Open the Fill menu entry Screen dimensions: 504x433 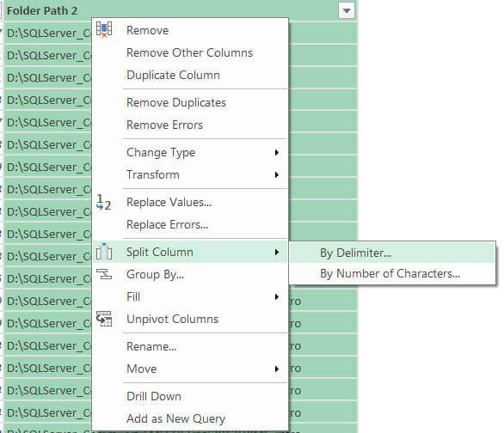[x=190, y=296]
